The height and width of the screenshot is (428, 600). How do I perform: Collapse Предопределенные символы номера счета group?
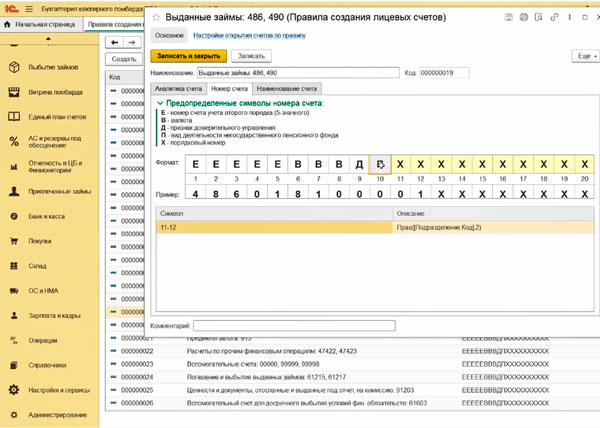coord(160,104)
